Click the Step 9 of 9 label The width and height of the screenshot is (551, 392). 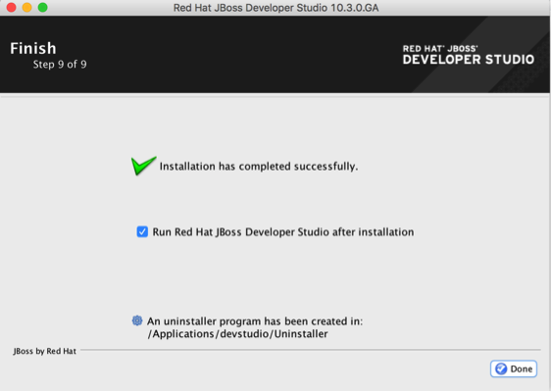pos(60,65)
